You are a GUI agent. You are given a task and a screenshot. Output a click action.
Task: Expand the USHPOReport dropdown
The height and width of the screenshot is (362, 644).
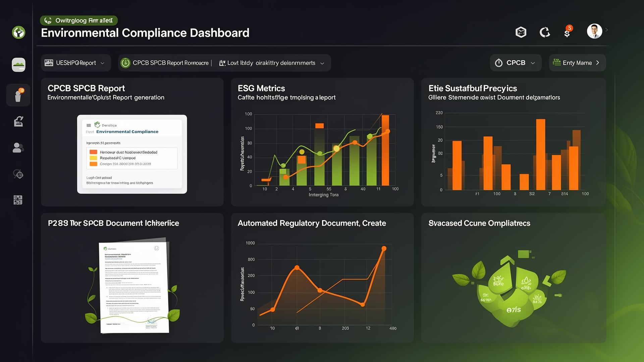pyautogui.click(x=75, y=63)
